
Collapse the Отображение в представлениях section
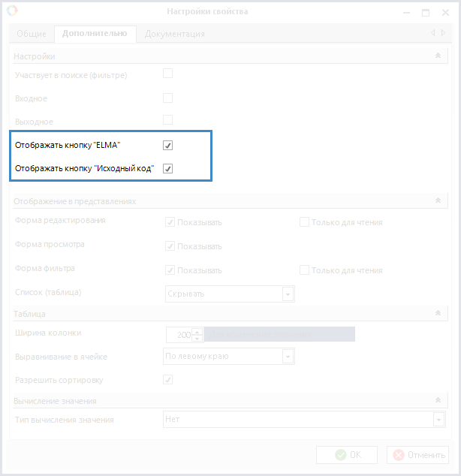(x=438, y=200)
